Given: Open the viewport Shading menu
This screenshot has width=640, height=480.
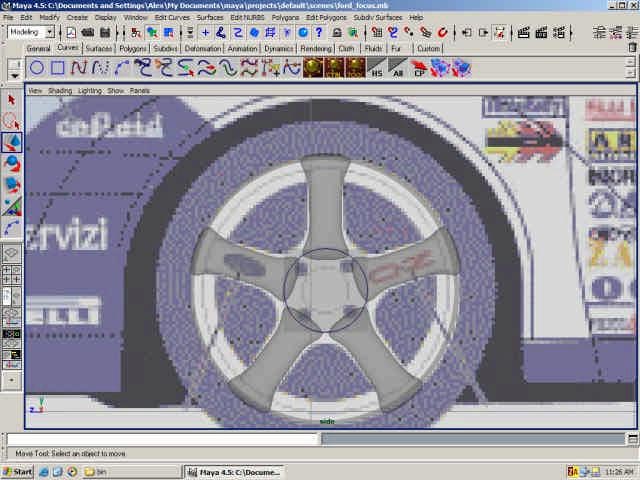Looking at the screenshot, I should [61, 90].
